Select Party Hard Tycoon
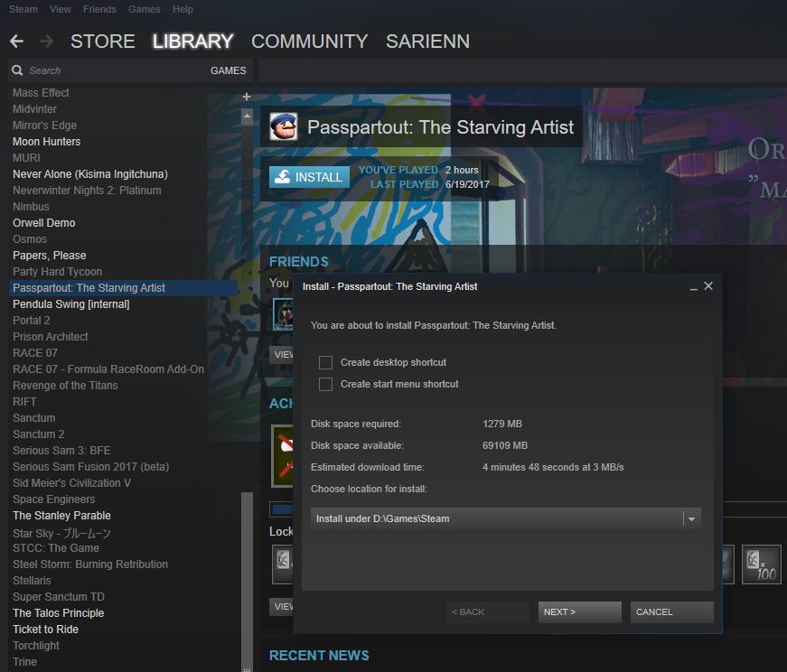This screenshot has width=787, height=672. pos(57,272)
